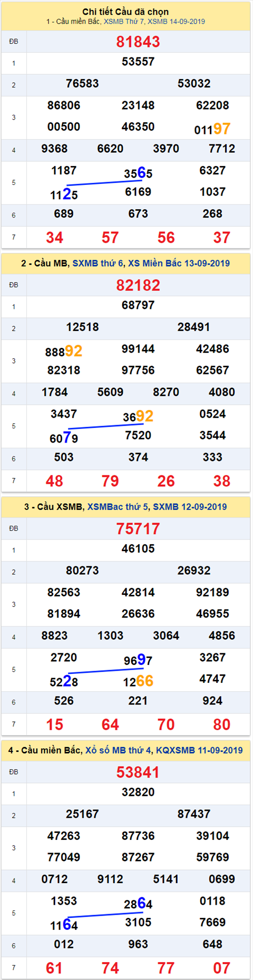This screenshot has width=253, height=980.
Task: Select third prize number 86806
Action: coord(64,105)
